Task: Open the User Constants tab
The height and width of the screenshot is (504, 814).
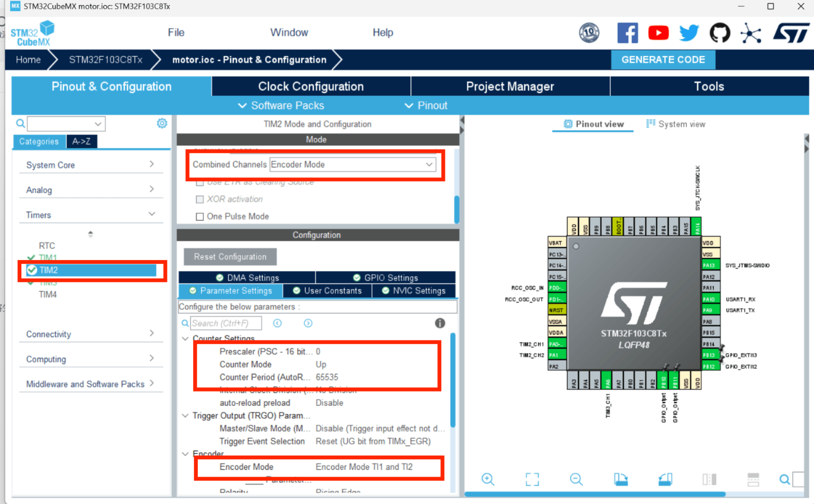Action: click(x=327, y=291)
